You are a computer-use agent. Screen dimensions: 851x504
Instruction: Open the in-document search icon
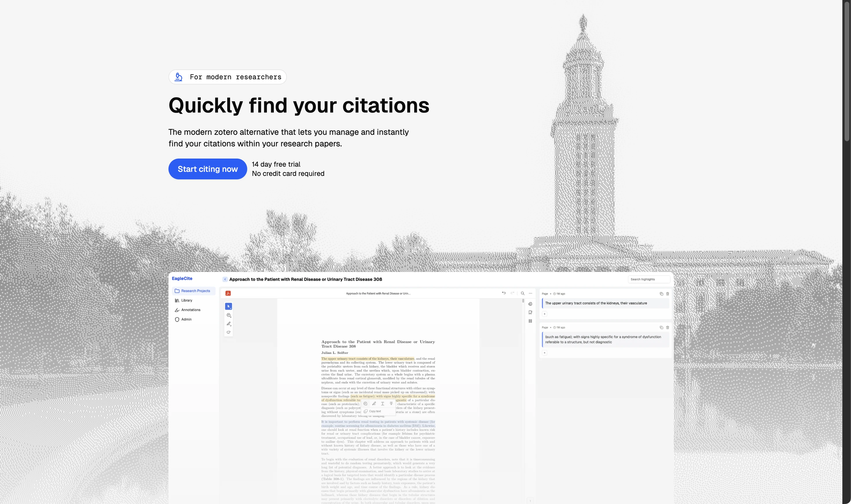522,293
